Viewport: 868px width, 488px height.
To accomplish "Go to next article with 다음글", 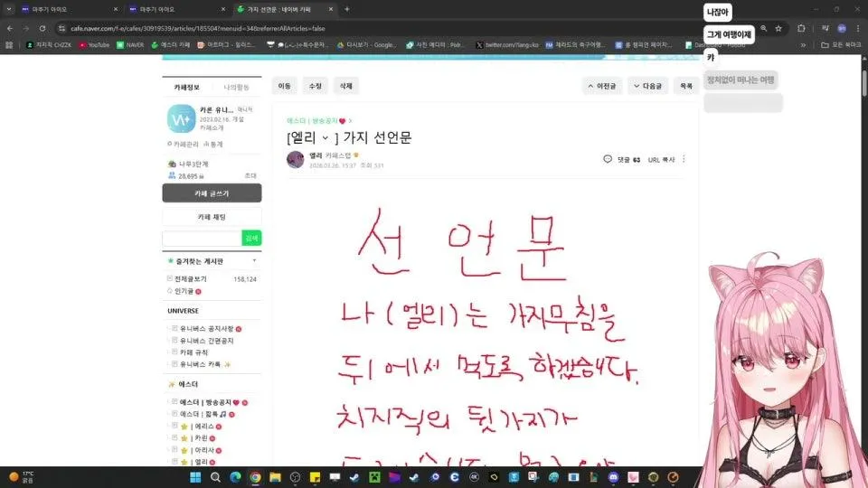I will 648,86.
